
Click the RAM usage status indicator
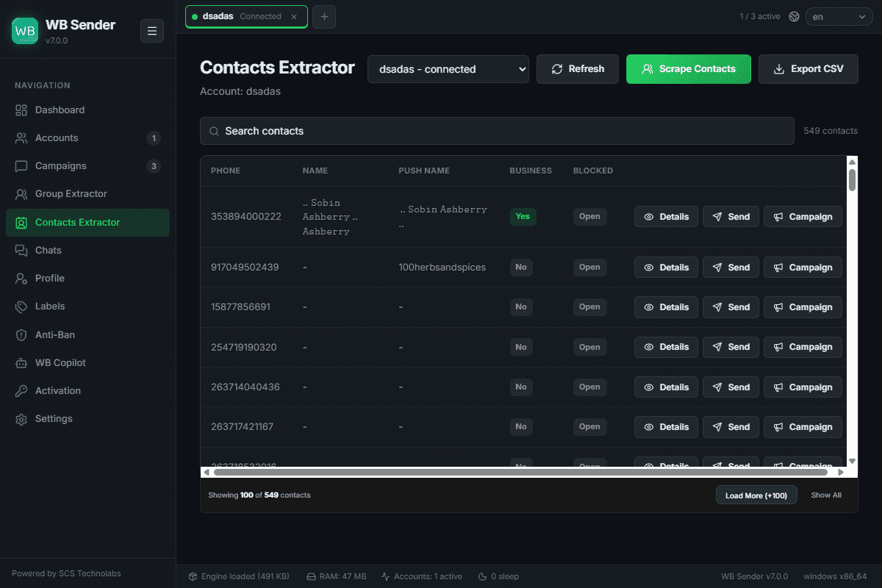(x=337, y=576)
